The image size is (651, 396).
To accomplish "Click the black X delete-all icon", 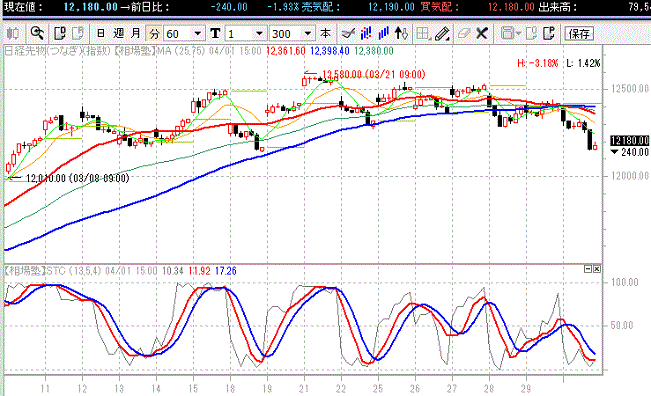I will pyautogui.click(x=482, y=33).
